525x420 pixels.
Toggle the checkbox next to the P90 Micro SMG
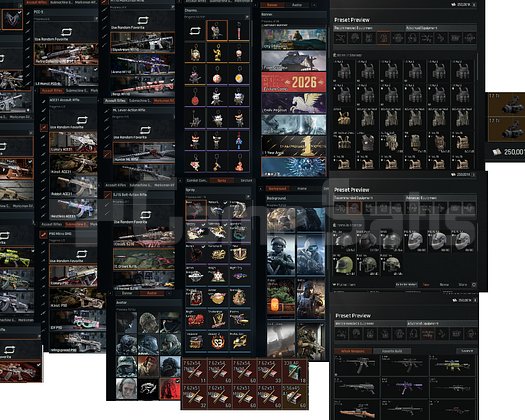[x=43, y=234]
